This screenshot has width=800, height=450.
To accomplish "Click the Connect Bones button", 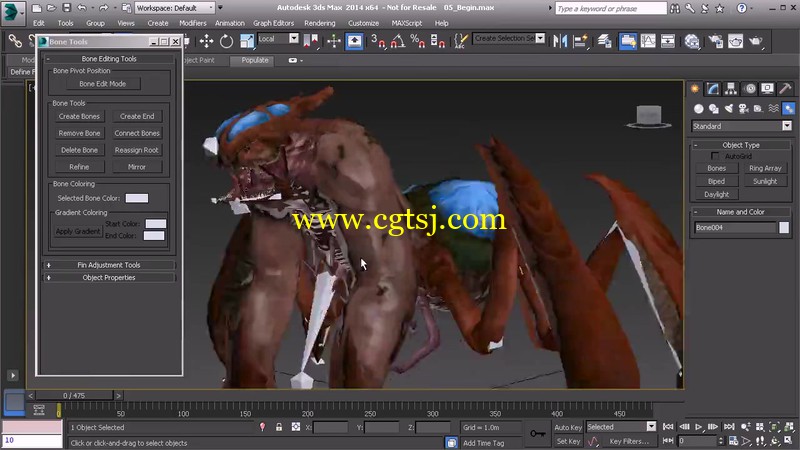I will (137, 133).
